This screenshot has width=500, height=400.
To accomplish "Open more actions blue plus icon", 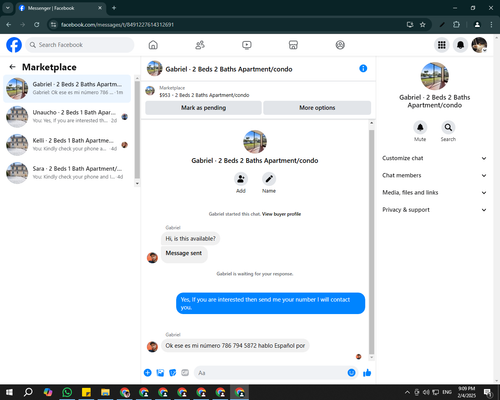I will coord(147,373).
